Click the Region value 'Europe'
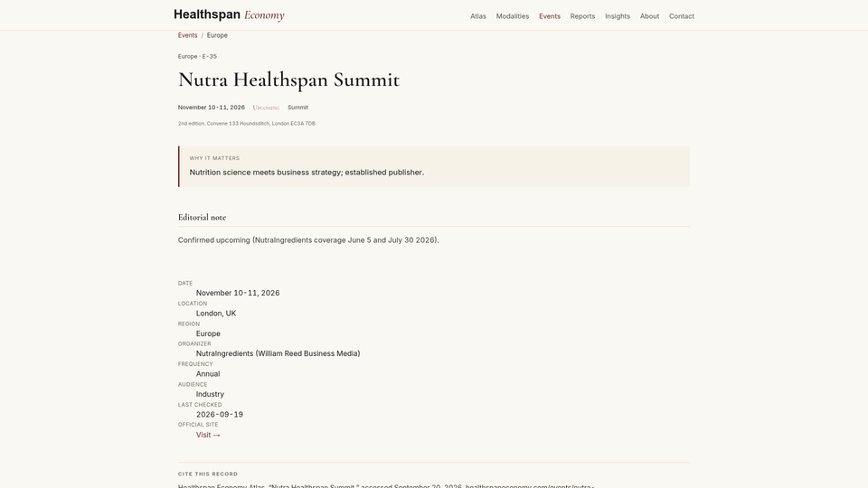The image size is (868, 488). pyautogui.click(x=208, y=333)
